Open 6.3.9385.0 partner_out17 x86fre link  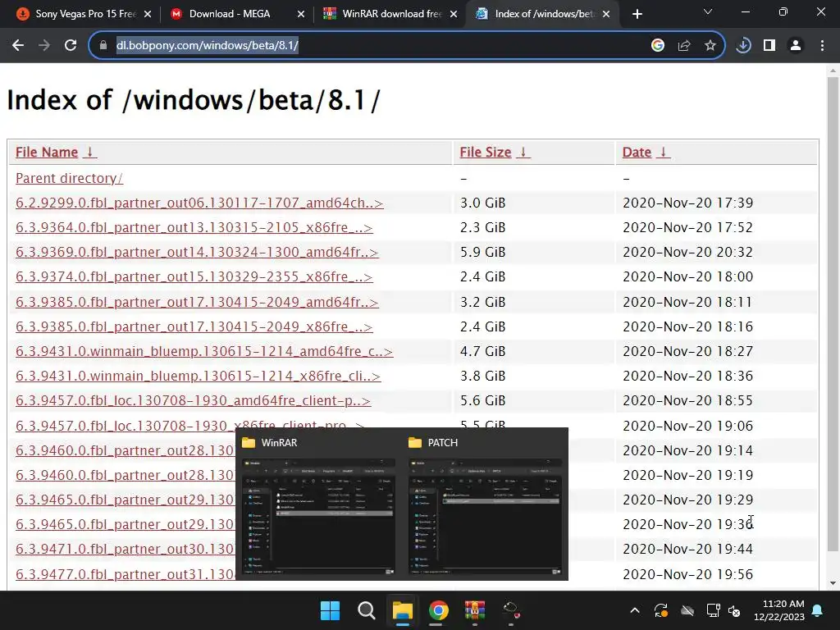(x=194, y=326)
